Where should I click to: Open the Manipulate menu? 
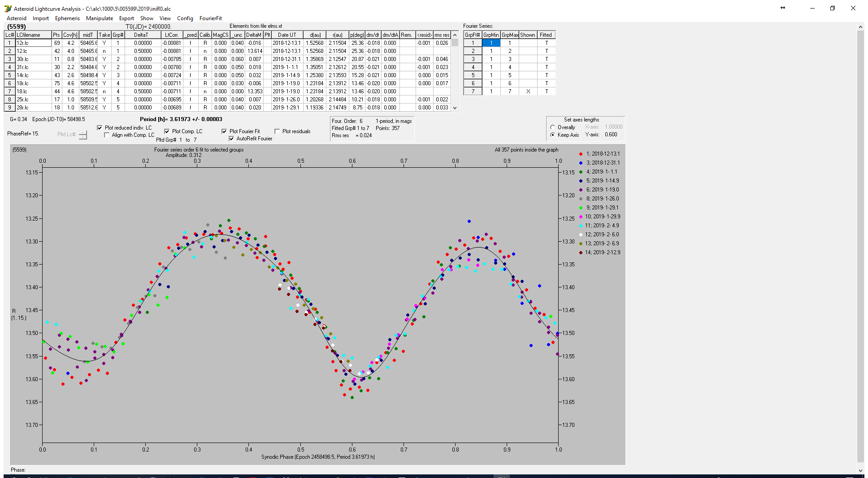point(100,18)
